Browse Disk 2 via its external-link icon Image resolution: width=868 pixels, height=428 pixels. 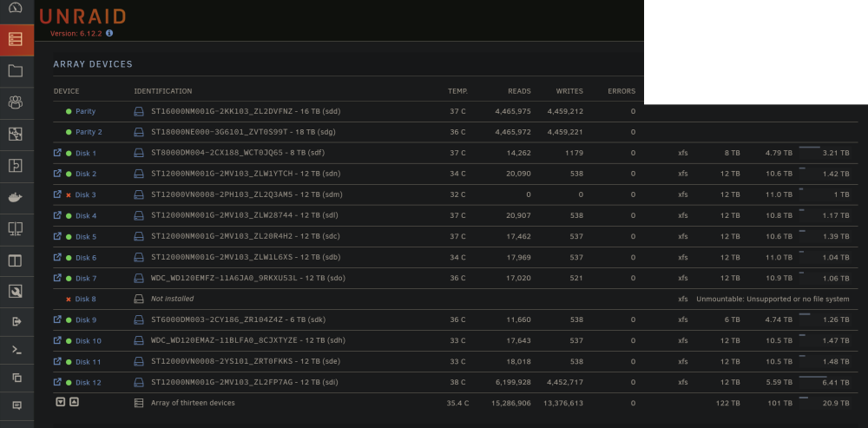point(57,174)
